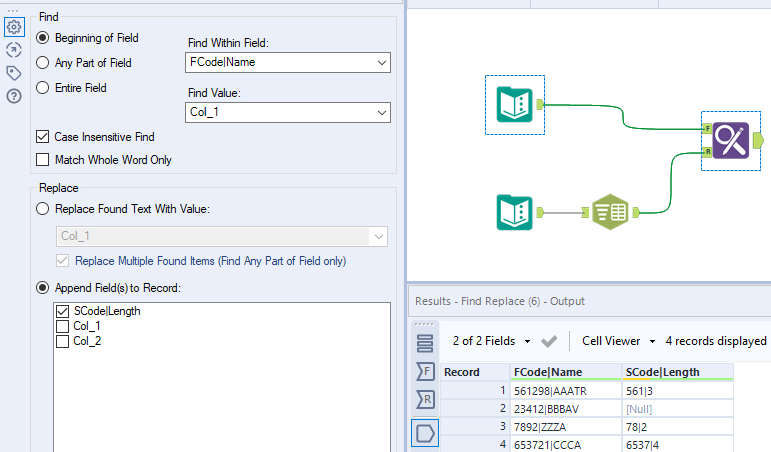The width and height of the screenshot is (771, 452).
Task: Select Any Part of Field option
Action: 43,63
